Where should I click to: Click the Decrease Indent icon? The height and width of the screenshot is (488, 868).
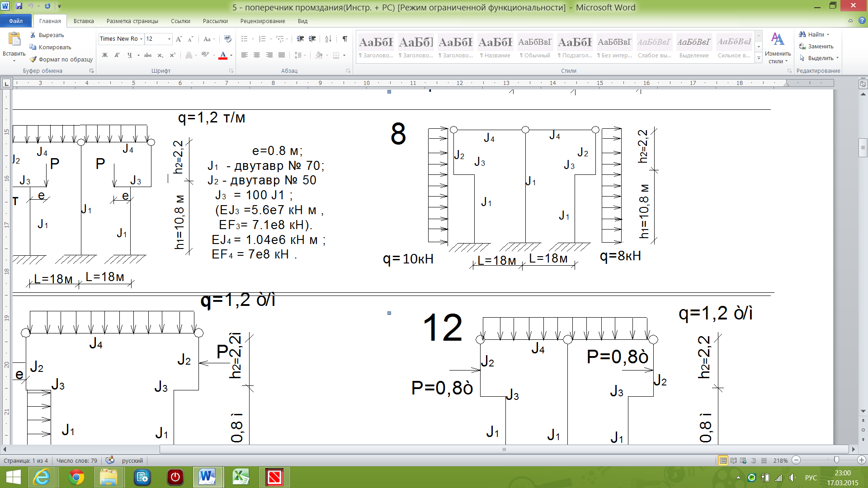(x=300, y=39)
